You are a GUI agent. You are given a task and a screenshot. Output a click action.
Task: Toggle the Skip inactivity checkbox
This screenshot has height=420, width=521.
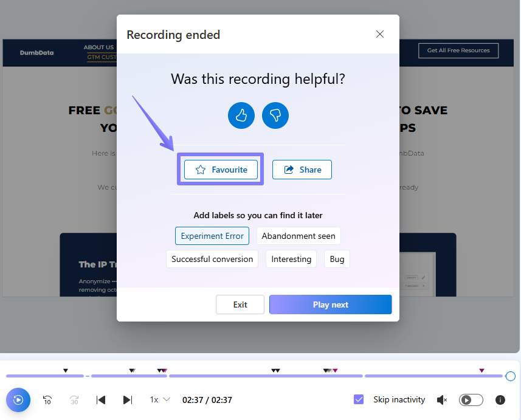coord(359,399)
